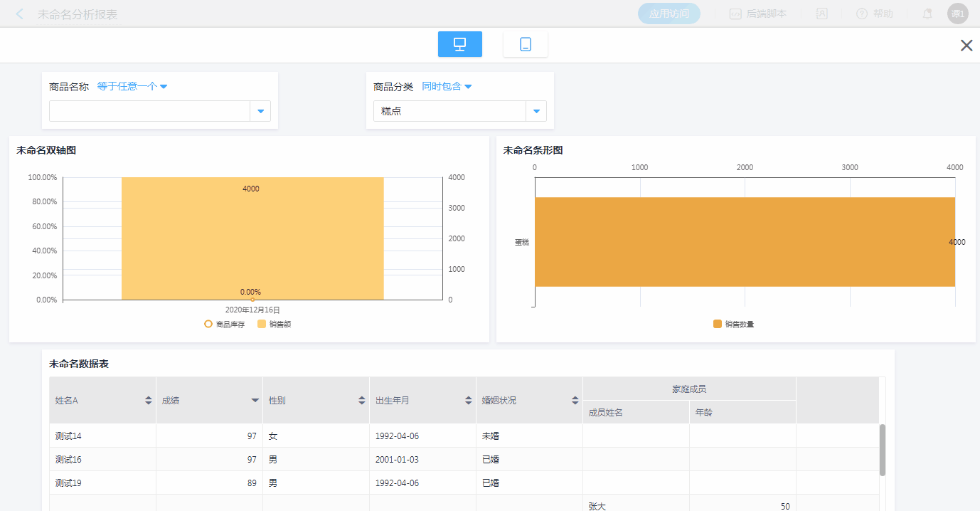Open 等于任意一个 condition dropdown

pos(132,87)
